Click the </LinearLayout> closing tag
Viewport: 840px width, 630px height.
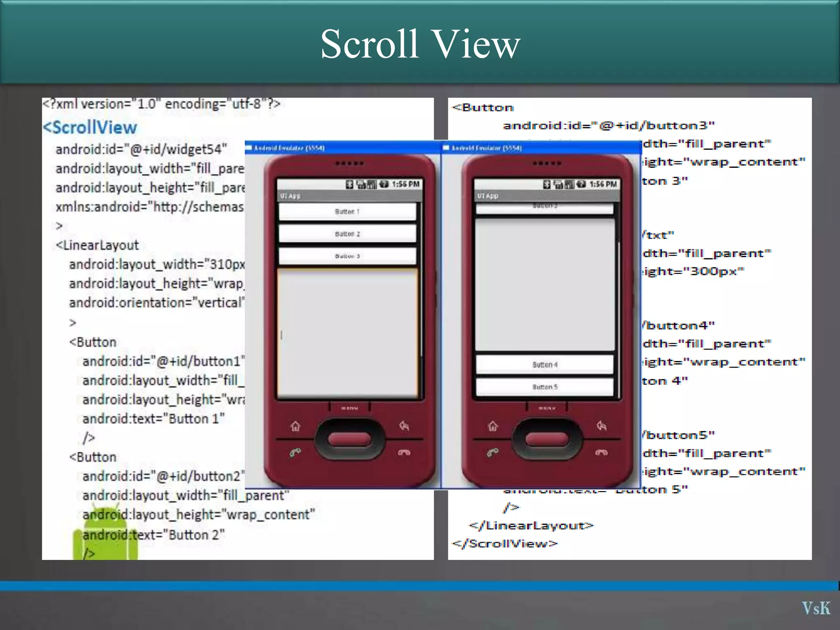tap(531, 525)
